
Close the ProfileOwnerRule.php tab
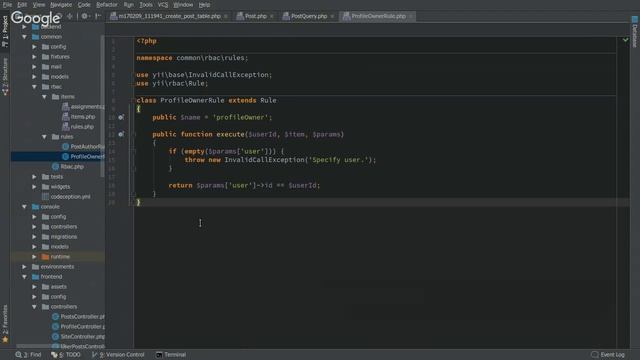pyautogui.click(x=411, y=16)
